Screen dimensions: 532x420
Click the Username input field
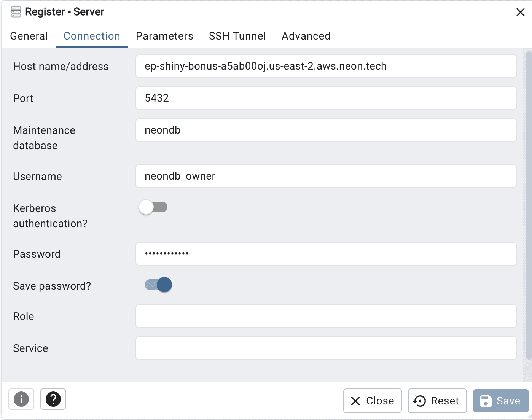[x=326, y=176]
